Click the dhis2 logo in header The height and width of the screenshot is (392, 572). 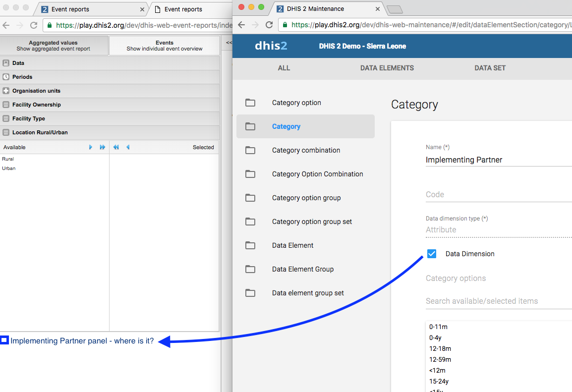[271, 46]
